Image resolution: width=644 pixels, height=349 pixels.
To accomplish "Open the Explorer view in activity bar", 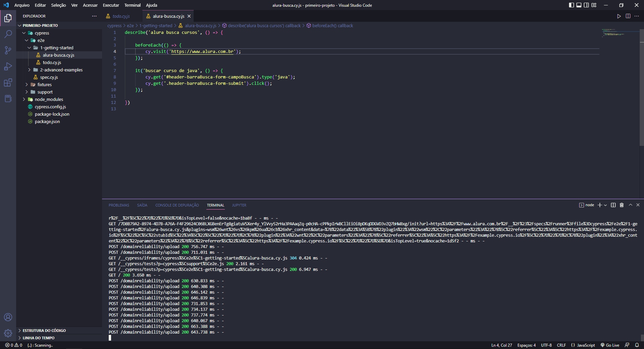I will coord(8,18).
